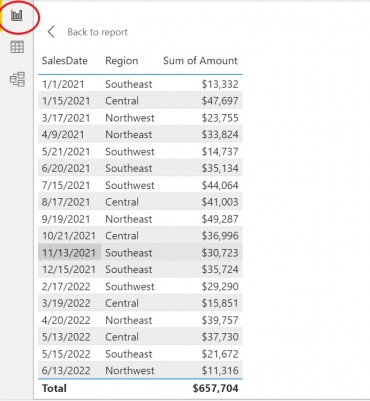Select Southwest region in 5/21/2021 row
The width and height of the screenshot is (370, 401).
(130, 152)
